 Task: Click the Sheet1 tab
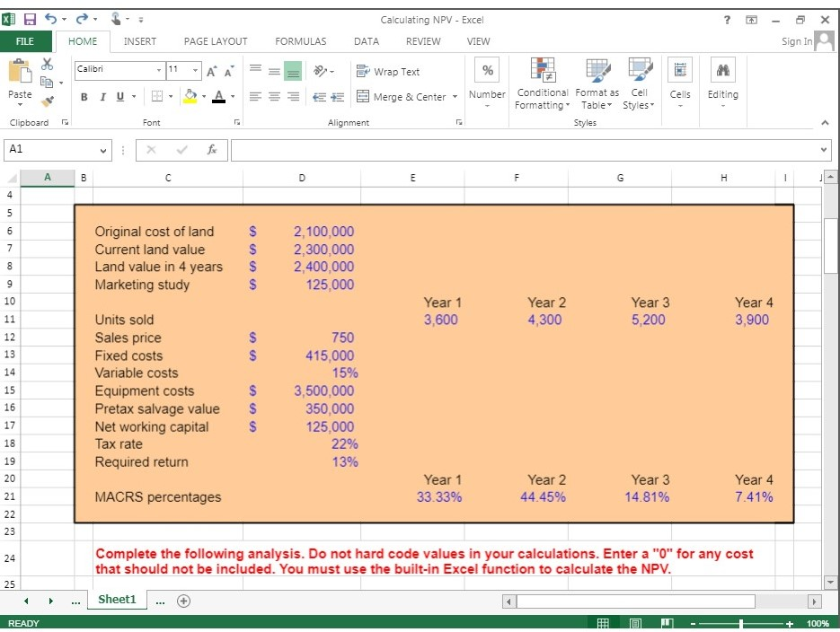[117, 598]
